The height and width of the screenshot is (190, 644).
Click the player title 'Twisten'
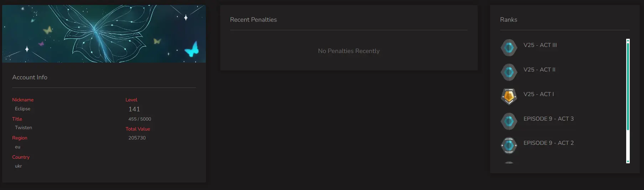tap(24, 128)
